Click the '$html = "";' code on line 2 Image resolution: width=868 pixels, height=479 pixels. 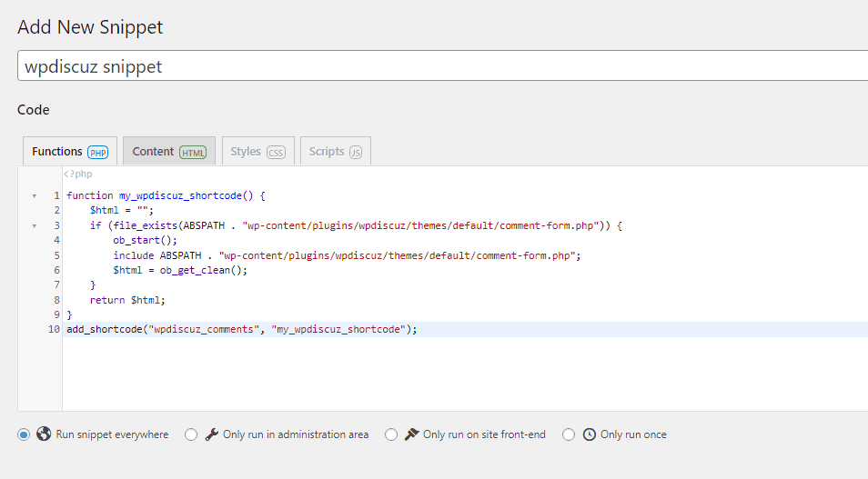(122, 210)
